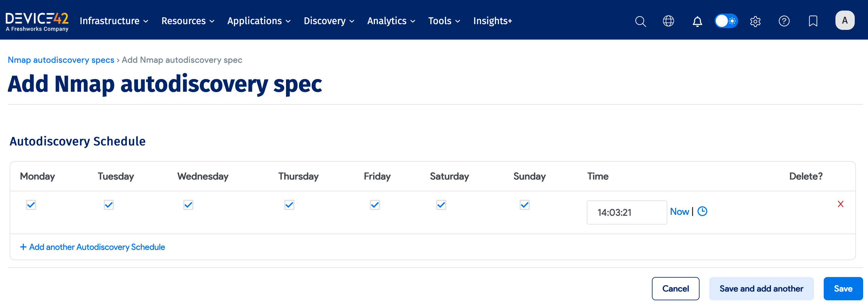This screenshot has width=868, height=306.
Task: Open the time picker clock icon
Action: (x=703, y=212)
